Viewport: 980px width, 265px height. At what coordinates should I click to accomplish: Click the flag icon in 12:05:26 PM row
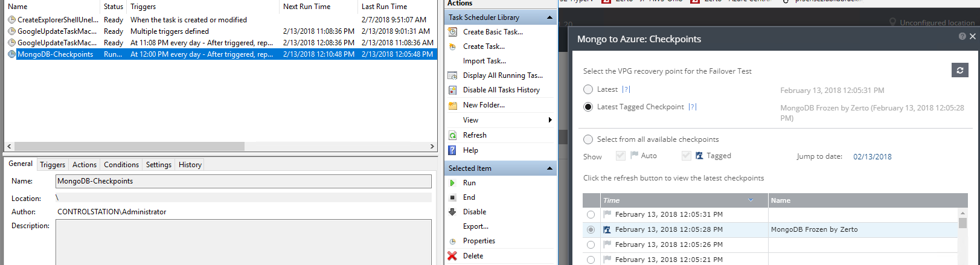[x=607, y=244]
